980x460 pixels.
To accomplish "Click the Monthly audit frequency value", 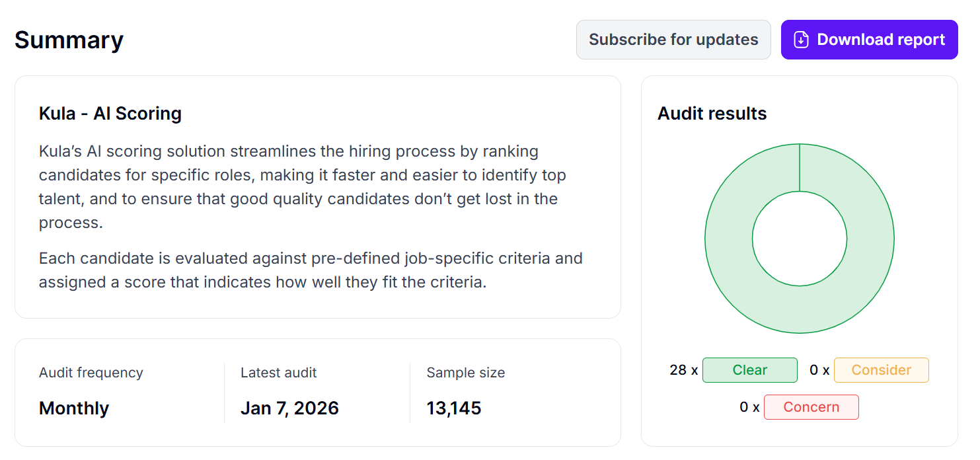I will (x=74, y=408).
